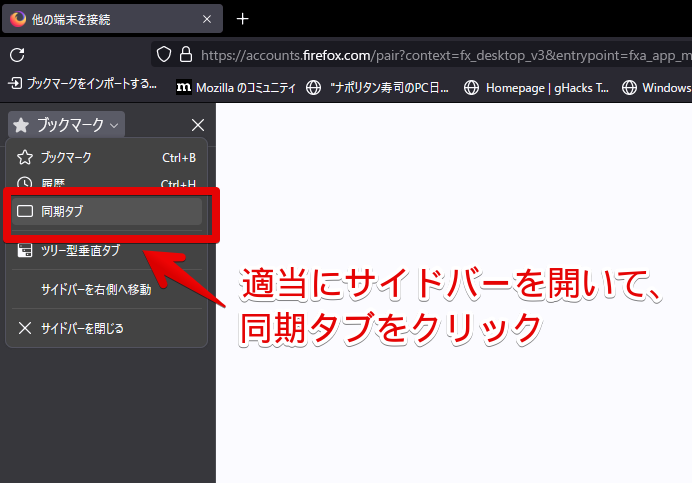Open the ナポリタン寿司のPC日 bookmark
The width and height of the screenshot is (692, 483).
point(377,88)
